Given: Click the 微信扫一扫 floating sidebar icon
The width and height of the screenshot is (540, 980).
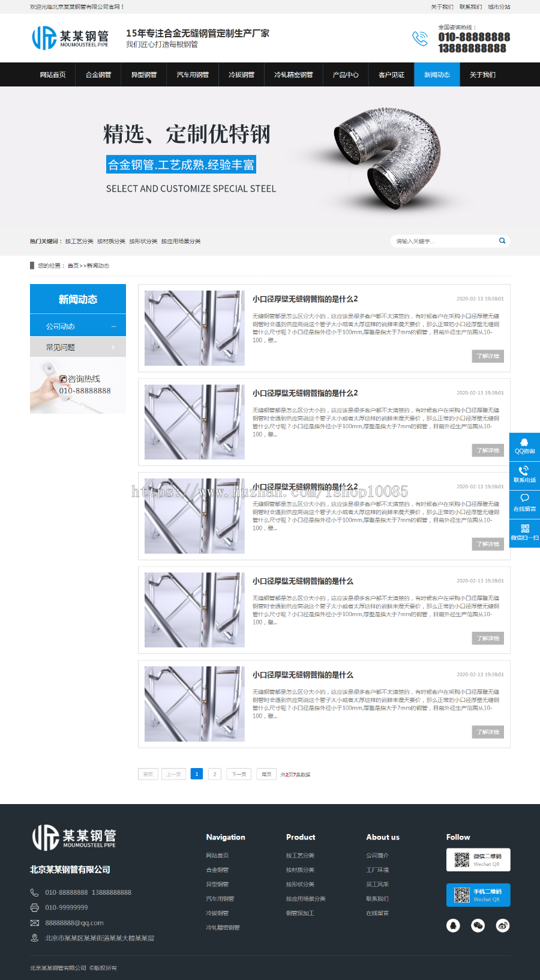Looking at the screenshot, I should (524, 533).
